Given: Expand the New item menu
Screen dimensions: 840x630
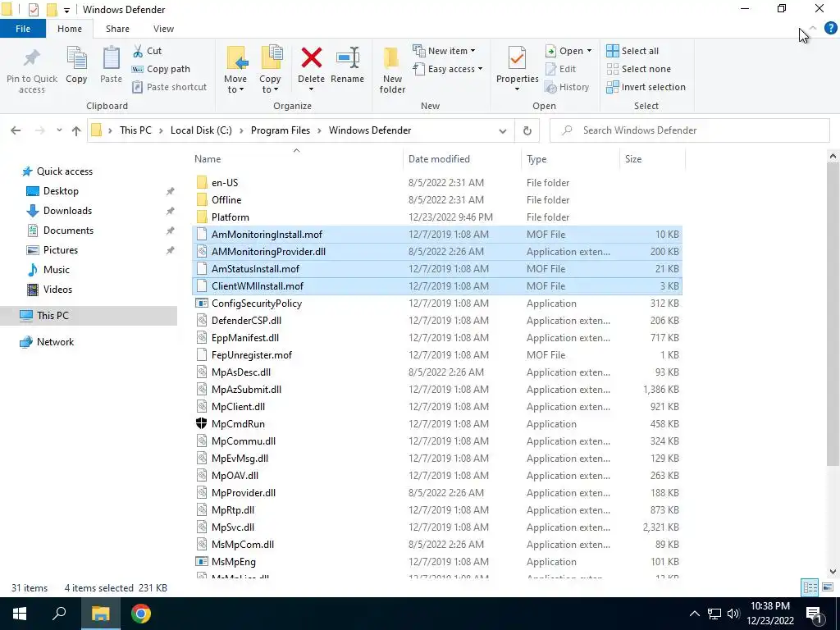Looking at the screenshot, I should [x=444, y=51].
